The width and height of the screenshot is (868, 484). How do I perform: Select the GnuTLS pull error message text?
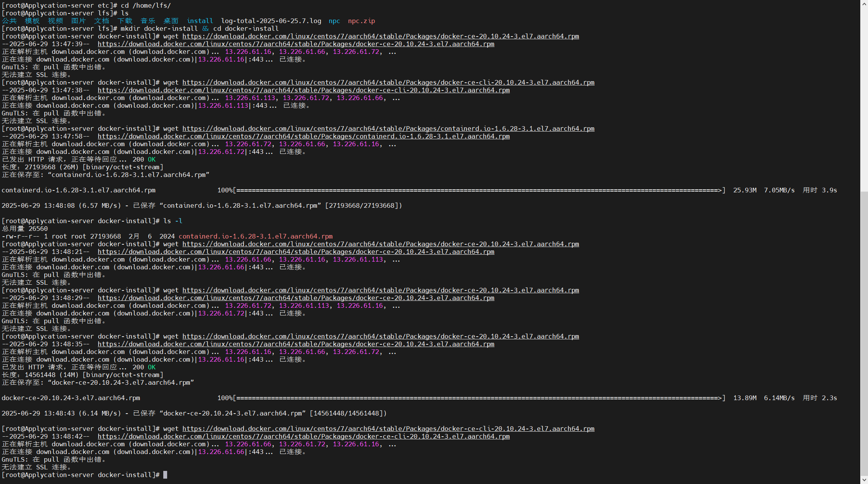point(54,67)
